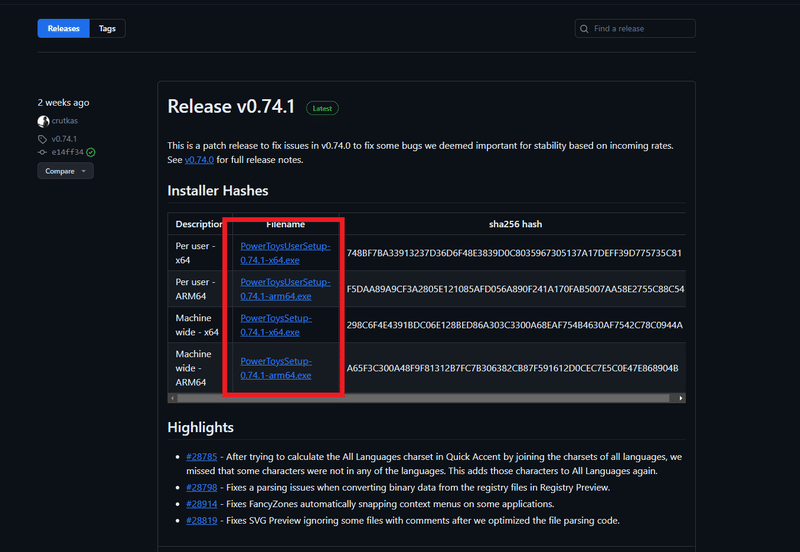Click the Highlights heading
The height and width of the screenshot is (552, 800).
pyautogui.click(x=201, y=427)
